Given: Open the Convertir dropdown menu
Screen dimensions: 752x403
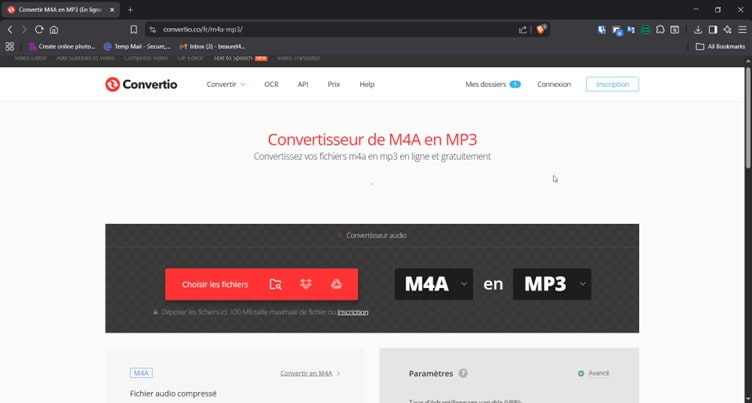Looking at the screenshot, I should [226, 84].
